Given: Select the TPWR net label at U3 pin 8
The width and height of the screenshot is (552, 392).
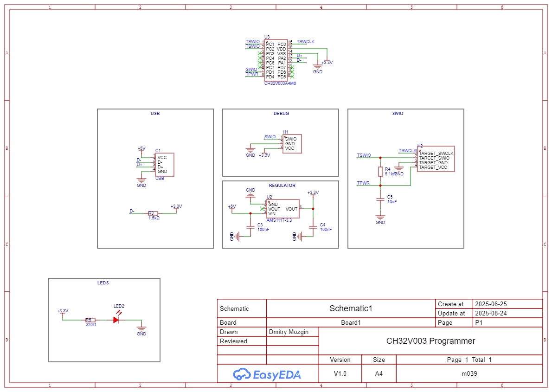Looking at the screenshot, I should pyautogui.click(x=252, y=74).
